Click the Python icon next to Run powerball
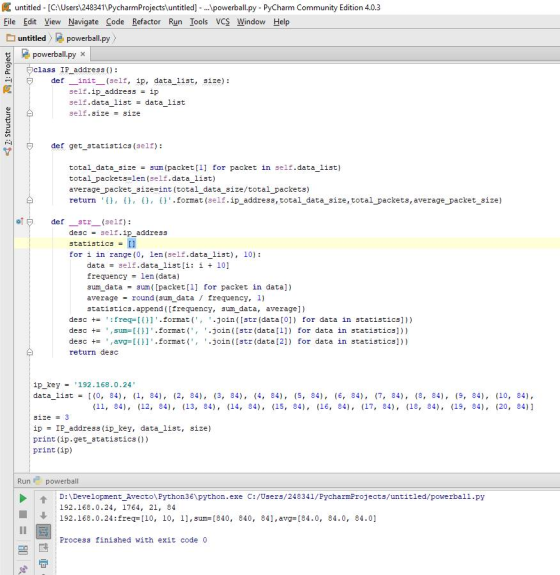 click(37, 480)
